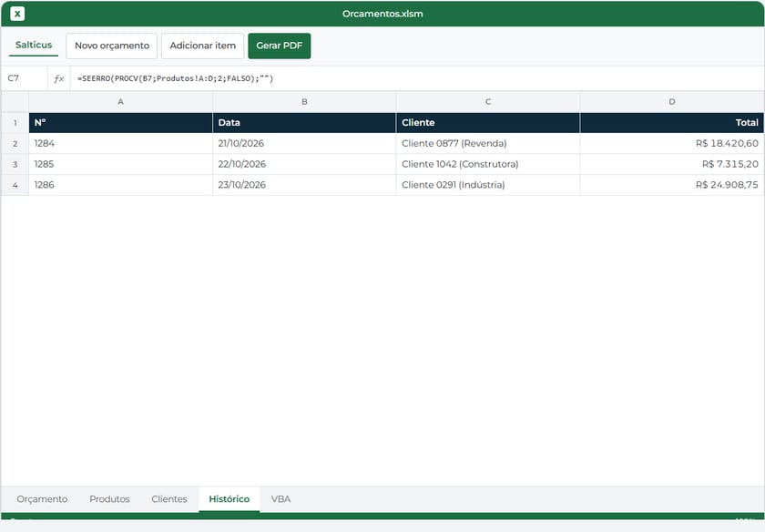The image size is (765, 532).
Task: Select cell with budget number 1285
Action: click(x=120, y=164)
